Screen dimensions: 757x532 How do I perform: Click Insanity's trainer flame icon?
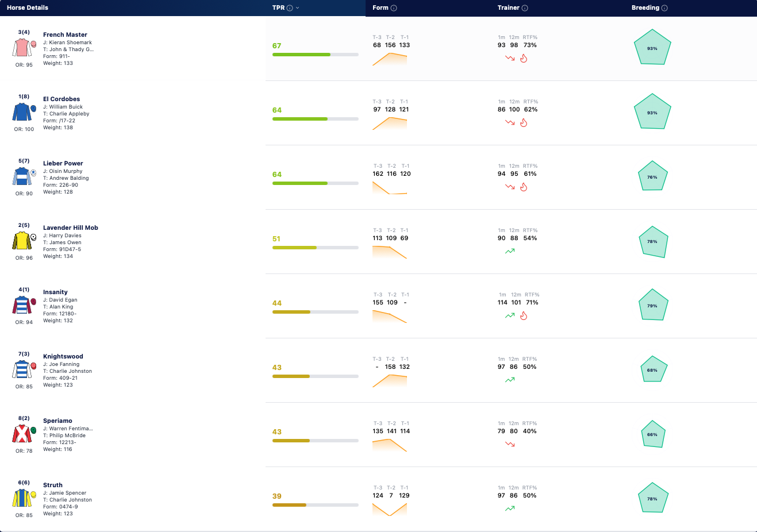point(524,316)
